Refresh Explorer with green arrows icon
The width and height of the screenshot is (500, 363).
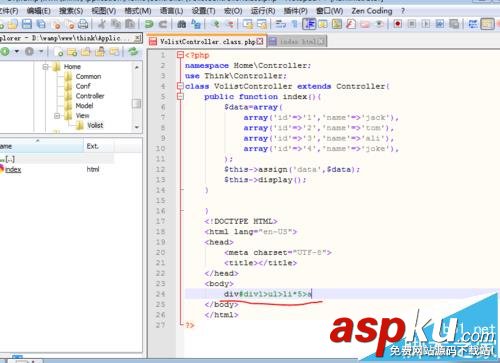pyautogui.click(x=133, y=52)
